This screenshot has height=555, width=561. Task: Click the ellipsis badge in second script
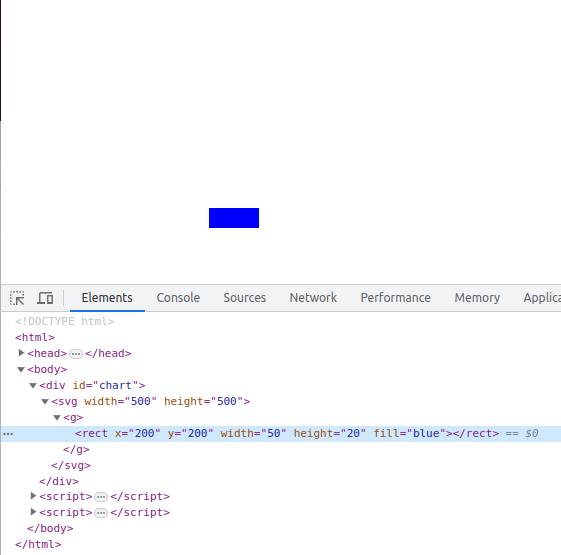[x=101, y=513]
